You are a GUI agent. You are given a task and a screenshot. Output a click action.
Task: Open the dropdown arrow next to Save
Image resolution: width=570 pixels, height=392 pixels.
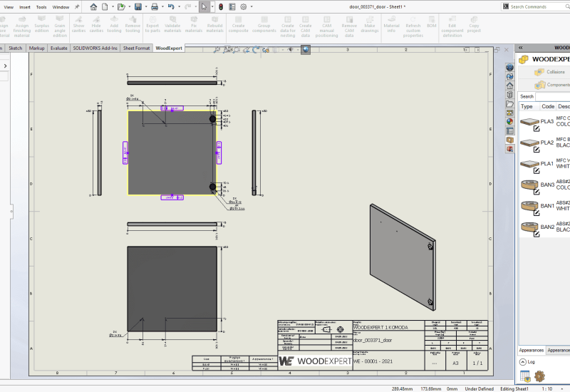click(145, 7)
